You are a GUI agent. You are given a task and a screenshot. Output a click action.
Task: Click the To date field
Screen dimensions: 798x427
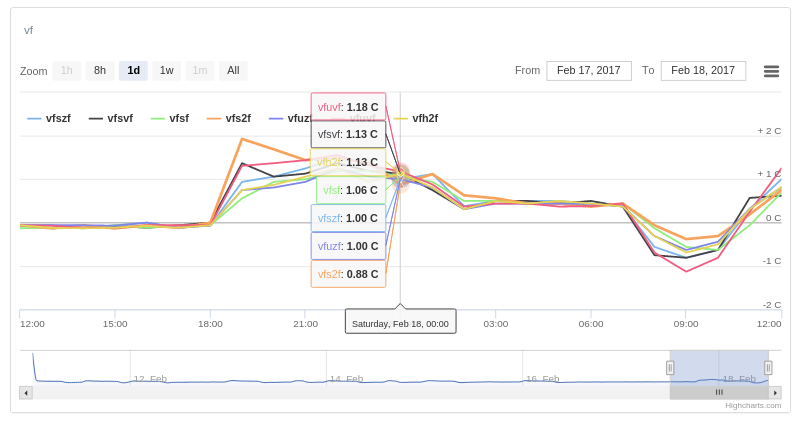click(703, 71)
